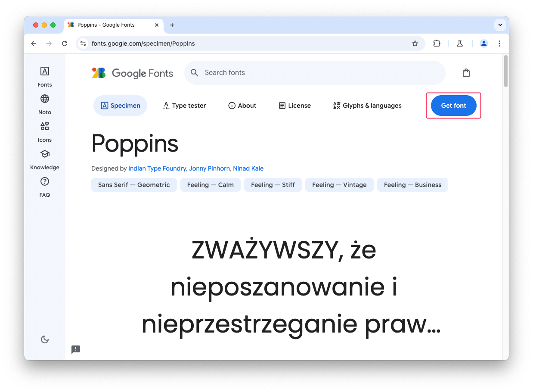Open the Indian Type Foundry link
Image resolution: width=533 pixels, height=392 pixels.
pos(157,168)
